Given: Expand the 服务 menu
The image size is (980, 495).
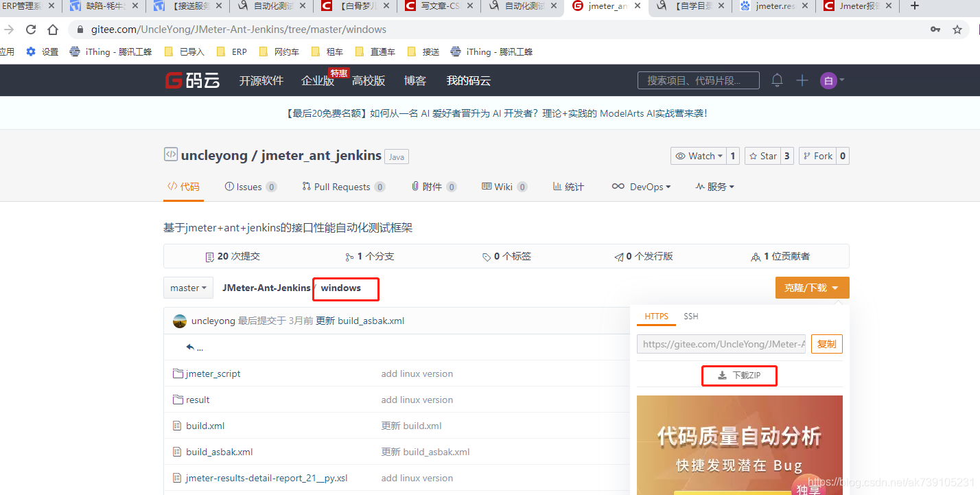Looking at the screenshot, I should click(714, 187).
